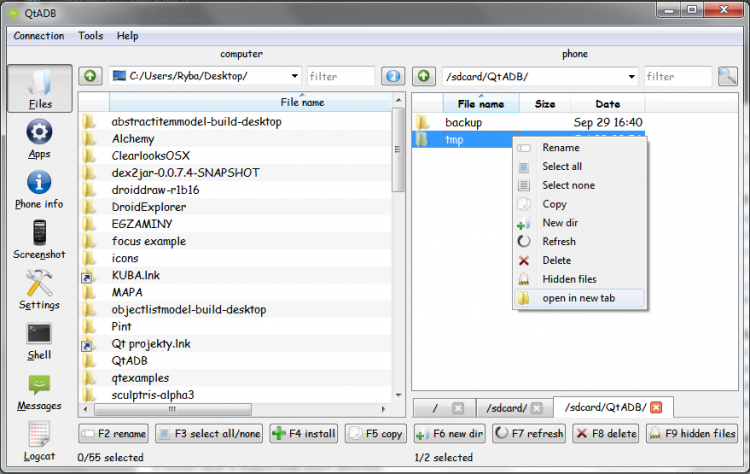Open the Settings section
The image size is (750, 474).
pos(39,290)
